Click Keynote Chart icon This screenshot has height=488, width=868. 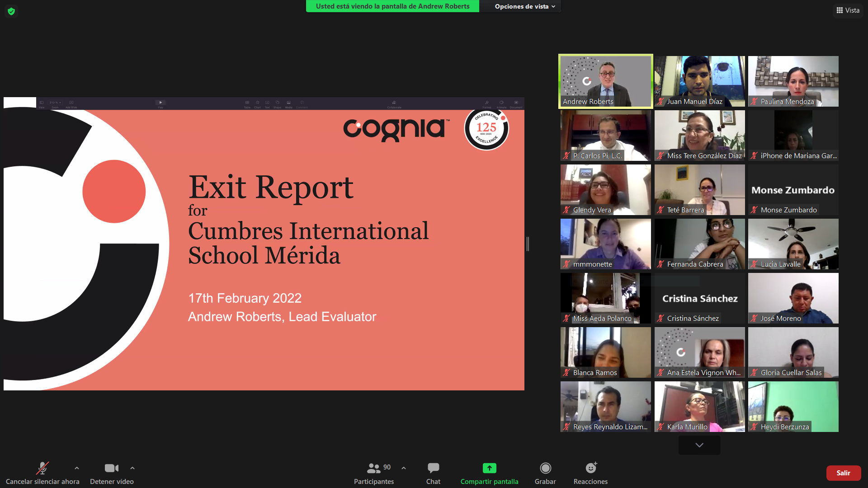pos(258,103)
